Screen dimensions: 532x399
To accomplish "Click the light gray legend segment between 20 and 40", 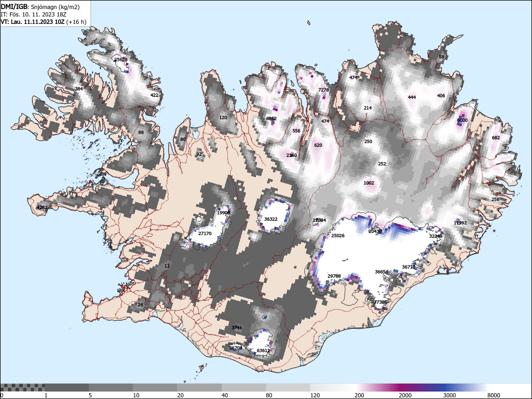I will [199, 387].
